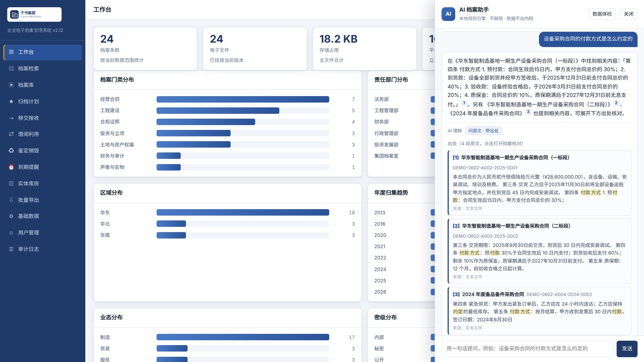Open 归档计划 in sidebar
This screenshot has height=362, width=644.
[x=43, y=102]
